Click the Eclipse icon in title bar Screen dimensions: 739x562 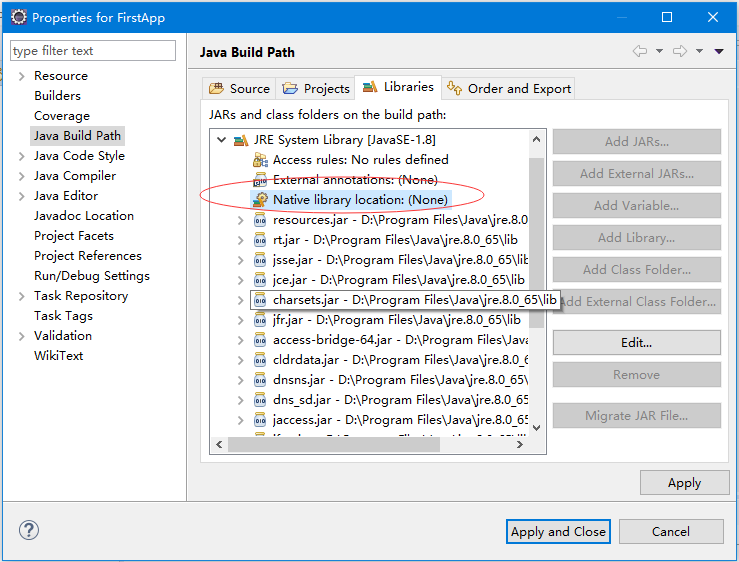click(x=19, y=17)
